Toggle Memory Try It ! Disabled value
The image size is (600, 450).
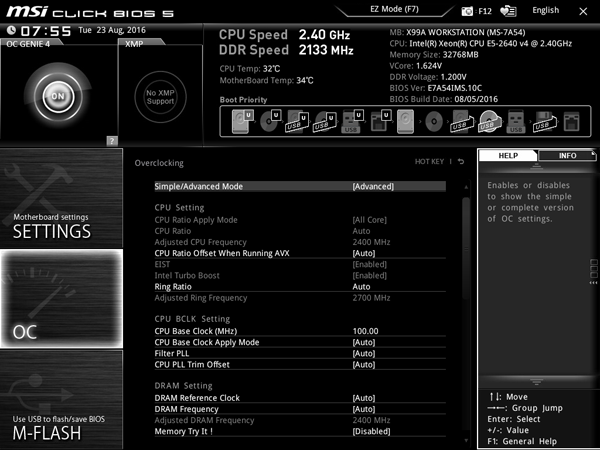371,431
